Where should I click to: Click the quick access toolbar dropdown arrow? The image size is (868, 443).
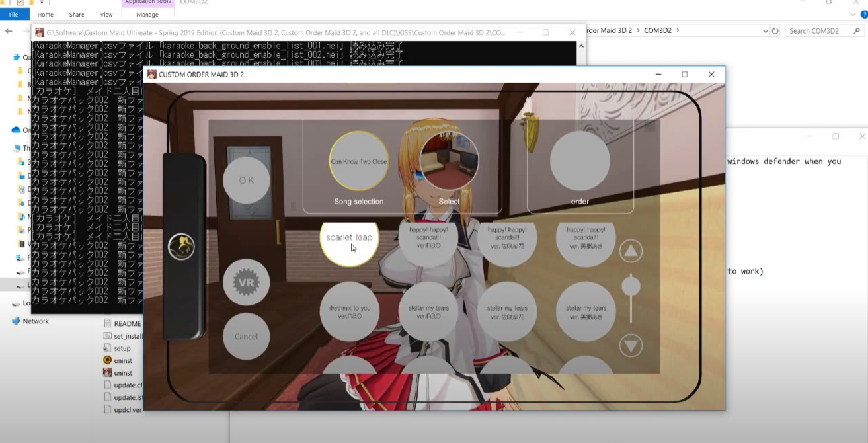pos(42,3)
